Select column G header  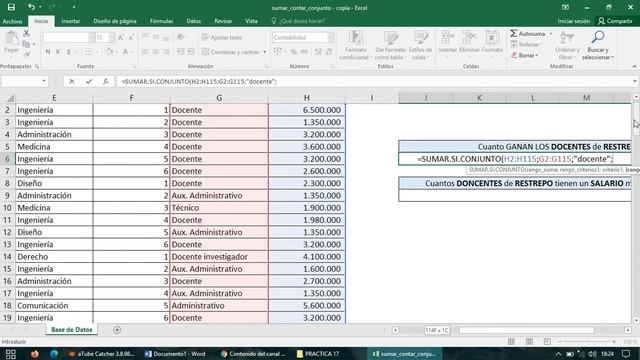219,98
